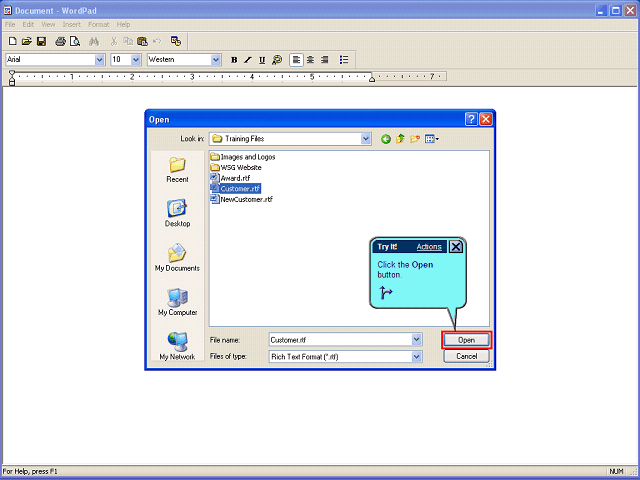Click the green Back arrow in Open dialog

pyautogui.click(x=386, y=139)
